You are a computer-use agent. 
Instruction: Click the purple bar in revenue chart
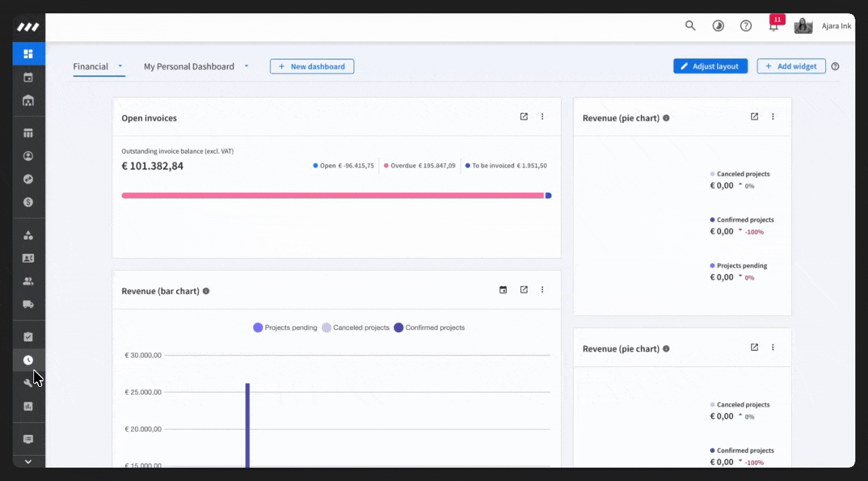[x=248, y=426]
